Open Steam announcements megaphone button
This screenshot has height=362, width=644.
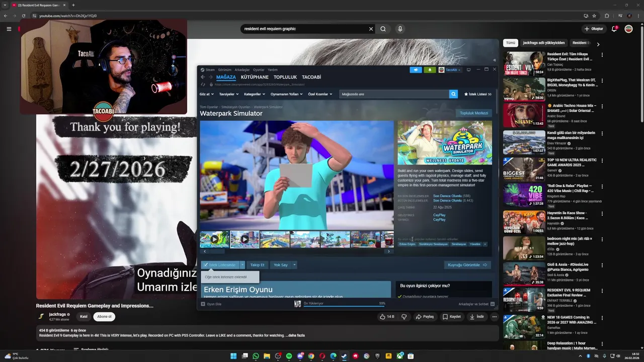(x=416, y=70)
